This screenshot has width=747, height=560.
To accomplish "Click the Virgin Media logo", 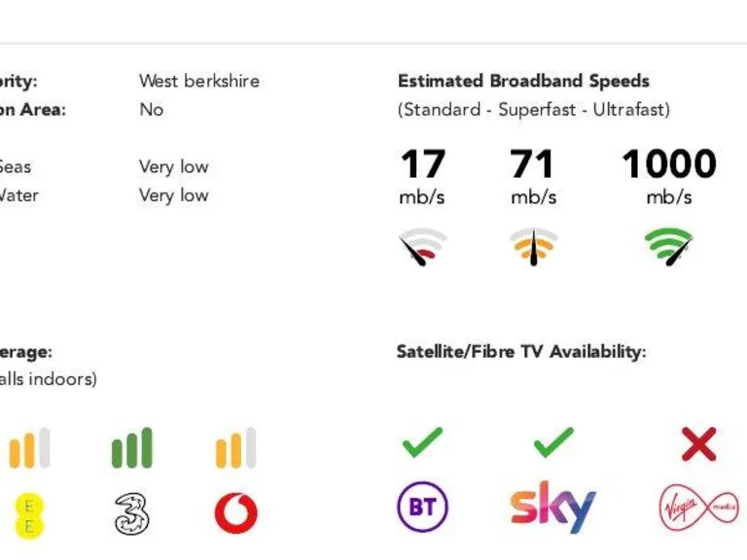I will (698, 508).
